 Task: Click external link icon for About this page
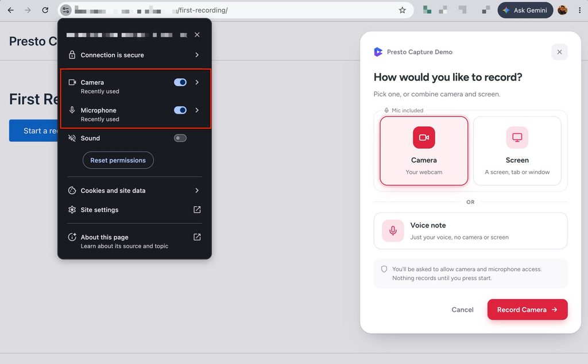[197, 237]
